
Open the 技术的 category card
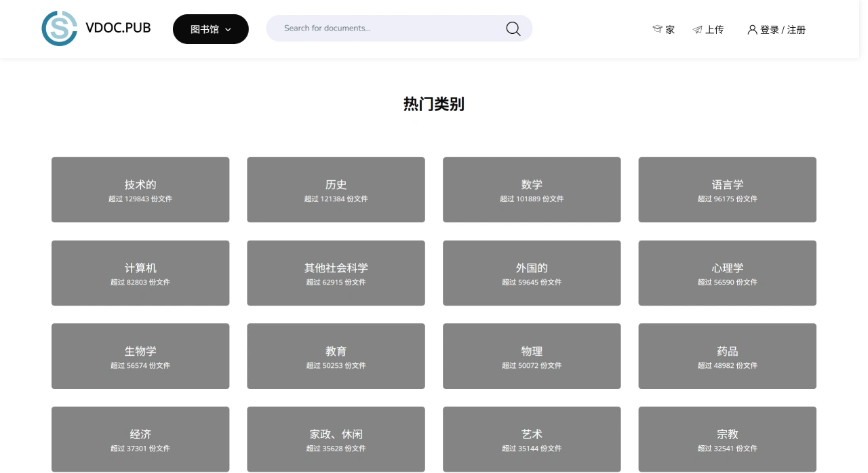pos(140,190)
